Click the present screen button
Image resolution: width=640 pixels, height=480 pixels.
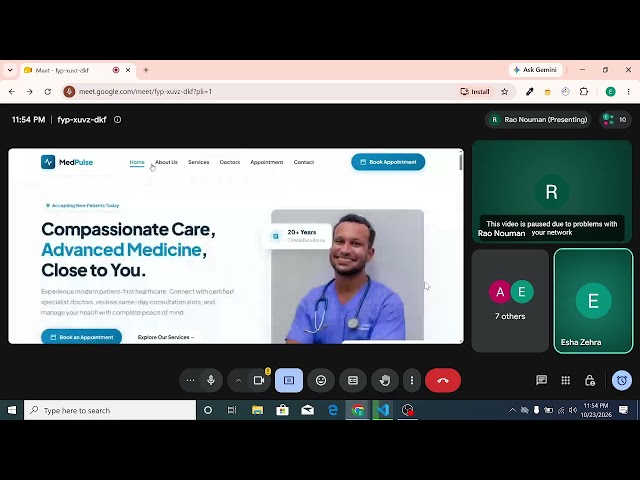[289, 380]
